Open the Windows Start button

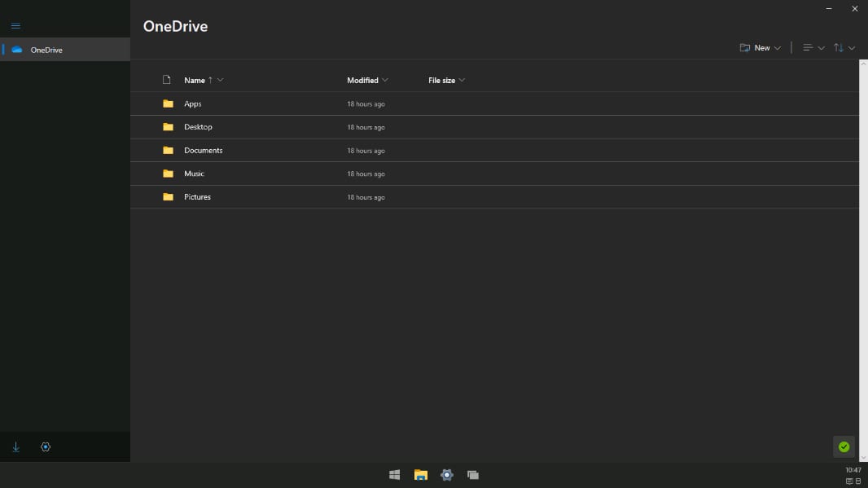point(395,475)
